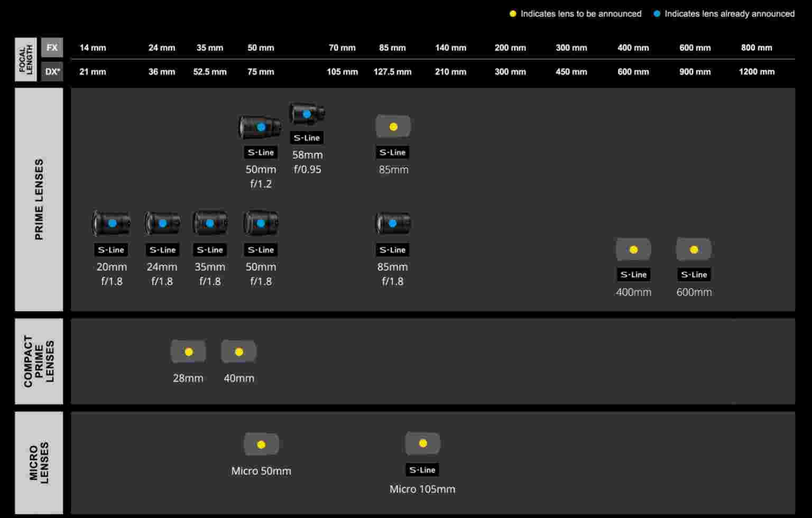Select the 24mm f/1.8 lens image
The height and width of the screenshot is (518, 812).
pyautogui.click(x=162, y=223)
